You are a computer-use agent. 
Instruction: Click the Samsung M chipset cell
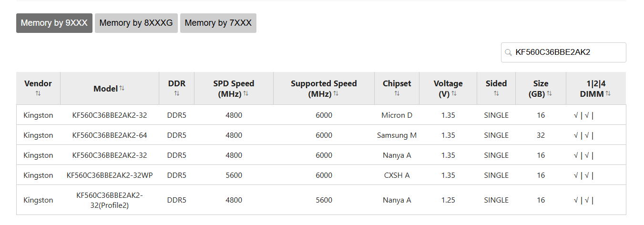pos(397,135)
